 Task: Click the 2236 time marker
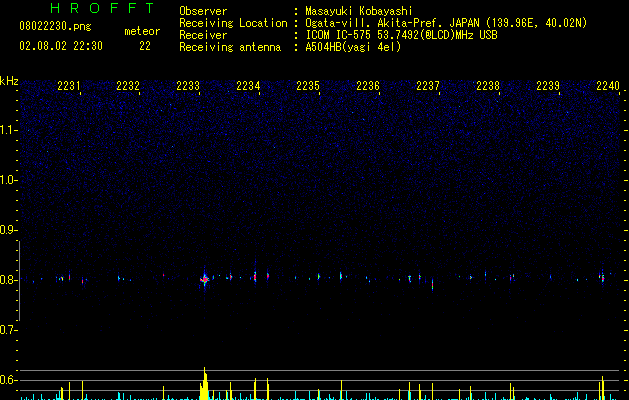click(x=368, y=86)
